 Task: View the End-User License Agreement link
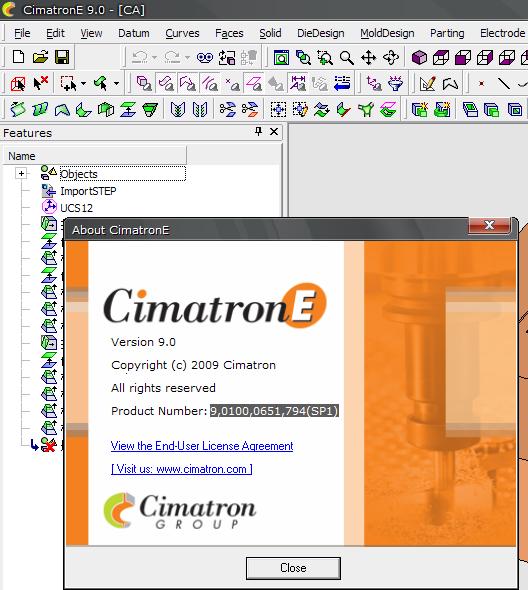coord(202,446)
